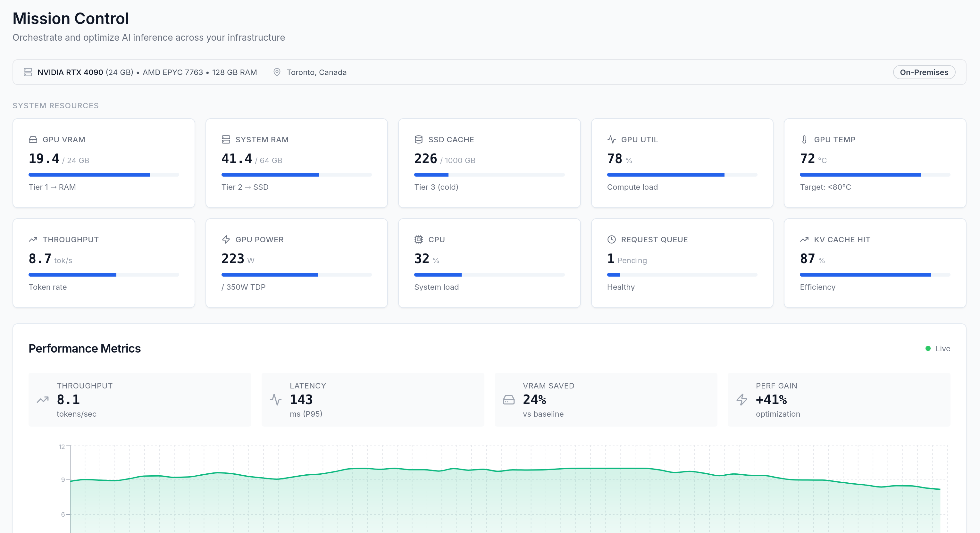Click the SSD CACHE database icon
980x533 pixels.
418,139
